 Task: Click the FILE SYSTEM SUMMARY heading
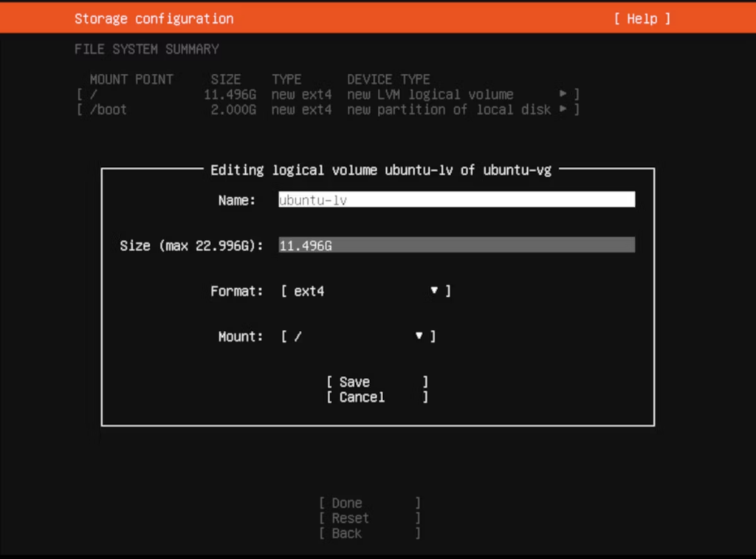coord(147,49)
